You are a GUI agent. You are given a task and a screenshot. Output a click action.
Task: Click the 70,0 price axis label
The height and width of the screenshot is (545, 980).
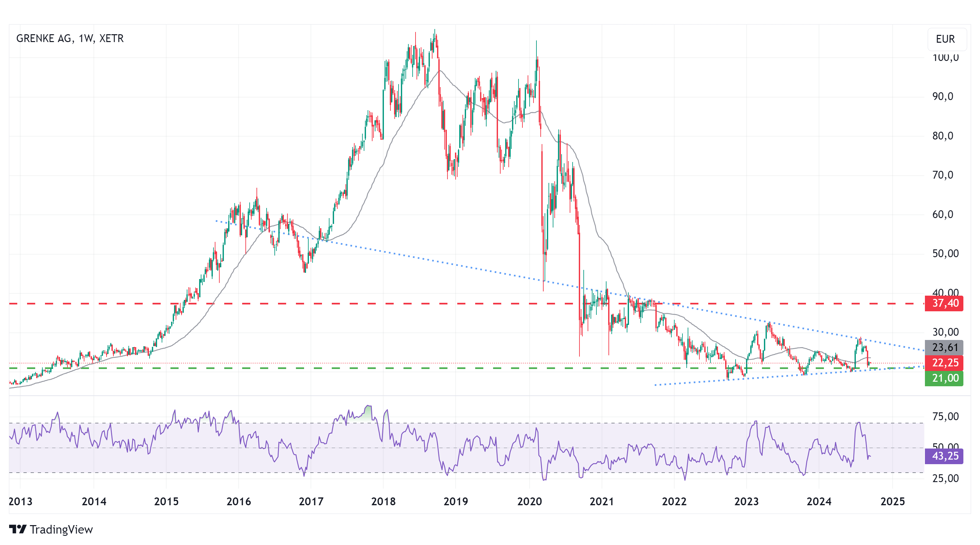(943, 175)
